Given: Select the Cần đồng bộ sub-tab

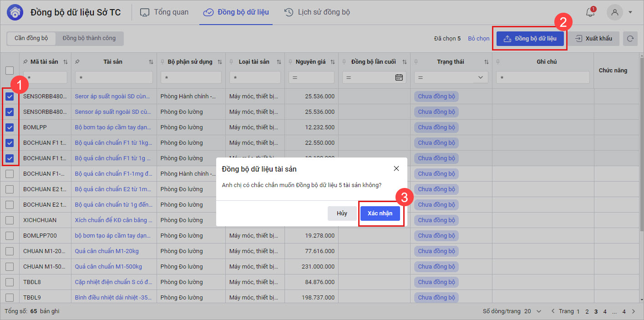Looking at the screenshot, I should point(31,38).
